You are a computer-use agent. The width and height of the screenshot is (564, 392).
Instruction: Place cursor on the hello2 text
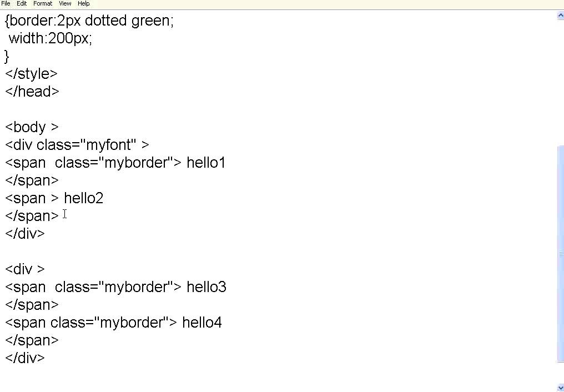click(x=83, y=198)
